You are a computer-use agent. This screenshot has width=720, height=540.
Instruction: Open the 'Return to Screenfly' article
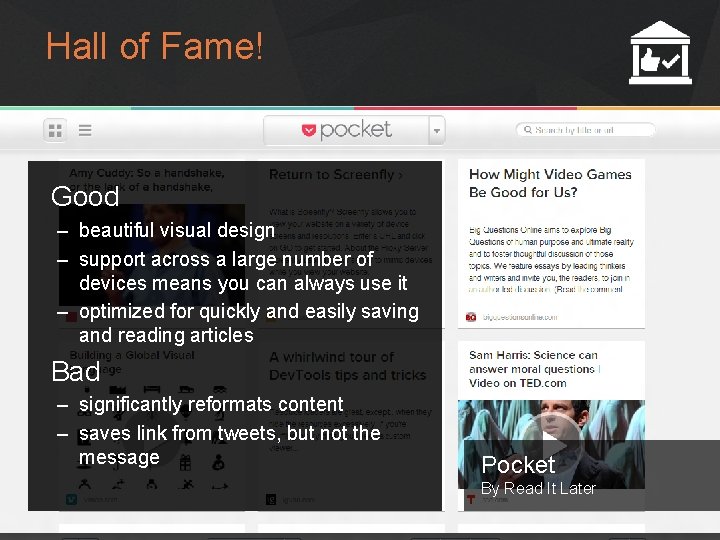(x=336, y=175)
